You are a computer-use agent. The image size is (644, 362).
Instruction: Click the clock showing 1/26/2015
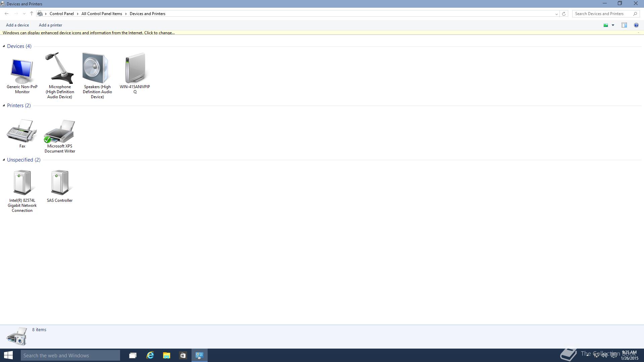(629, 355)
